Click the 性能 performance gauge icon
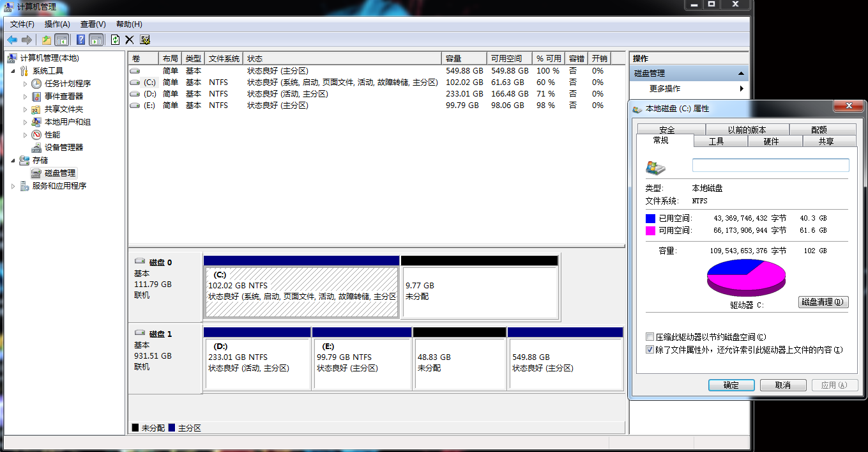The width and height of the screenshot is (868, 452). [36, 135]
